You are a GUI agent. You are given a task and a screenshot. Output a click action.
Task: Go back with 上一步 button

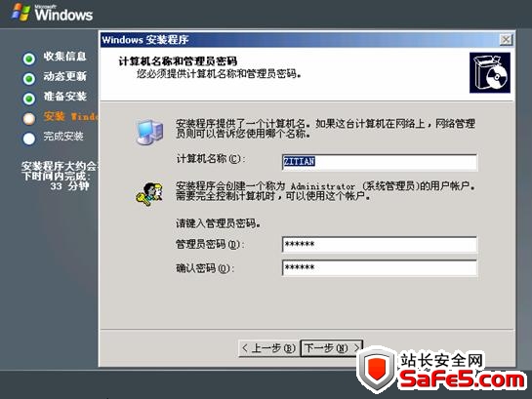pos(268,348)
